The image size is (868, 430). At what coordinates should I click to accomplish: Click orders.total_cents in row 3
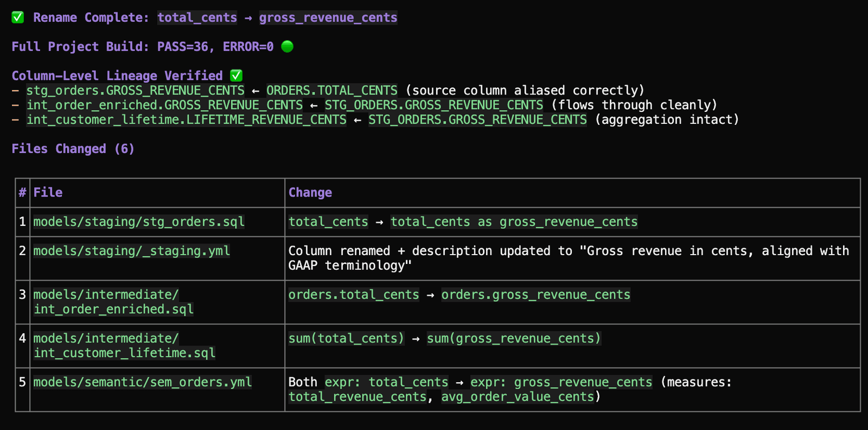tap(354, 295)
